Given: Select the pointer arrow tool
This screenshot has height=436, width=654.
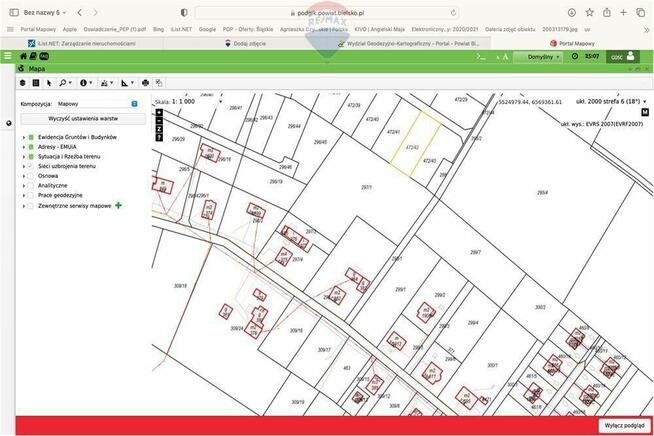Looking at the screenshot, I should pyautogui.click(x=49, y=82).
